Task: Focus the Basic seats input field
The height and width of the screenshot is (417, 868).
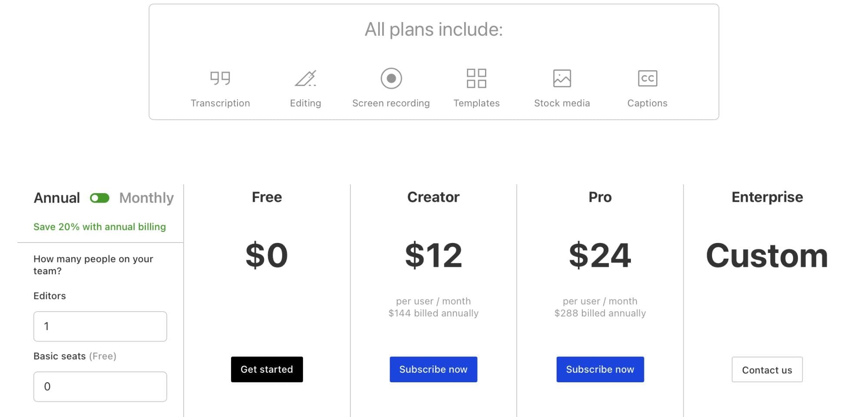Action: tap(100, 387)
